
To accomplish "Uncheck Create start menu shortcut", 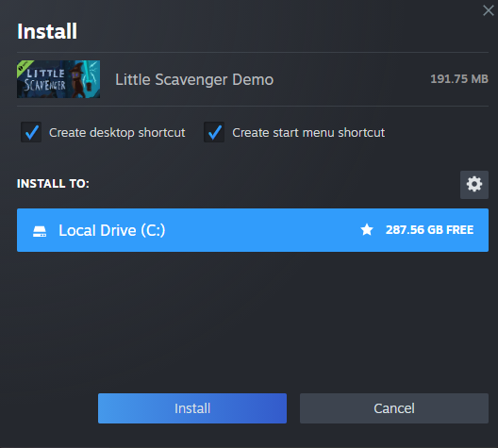I will (214, 132).
